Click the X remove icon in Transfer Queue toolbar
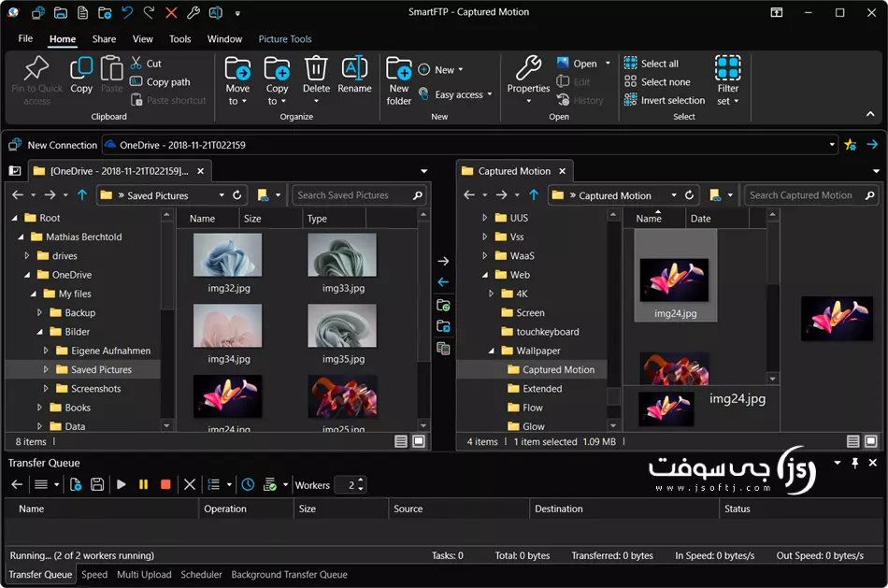The width and height of the screenshot is (888, 588). coord(190,485)
